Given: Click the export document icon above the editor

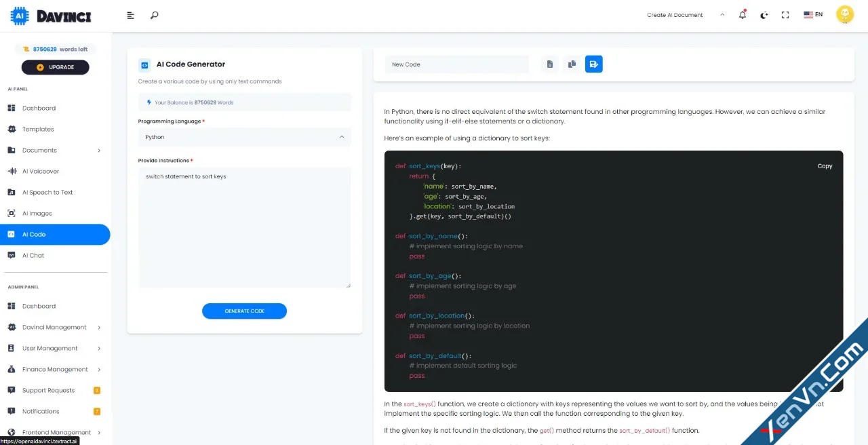Looking at the screenshot, I should tap(549, 63).
